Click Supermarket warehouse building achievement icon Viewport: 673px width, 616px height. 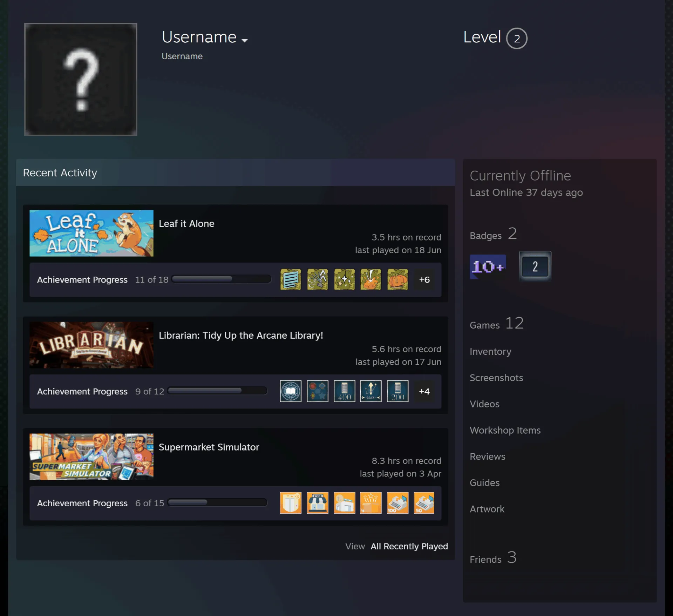[x=344, y=503]
